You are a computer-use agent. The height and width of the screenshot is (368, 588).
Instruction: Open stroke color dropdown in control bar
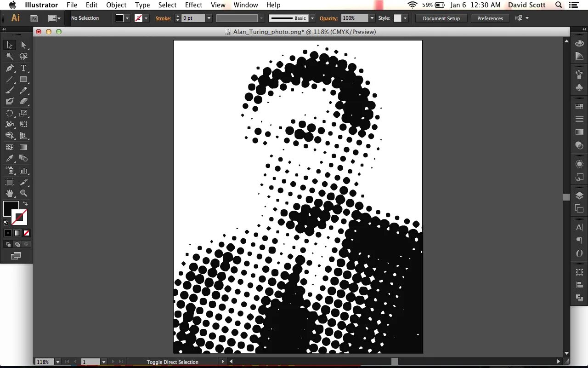coord(146,18)
